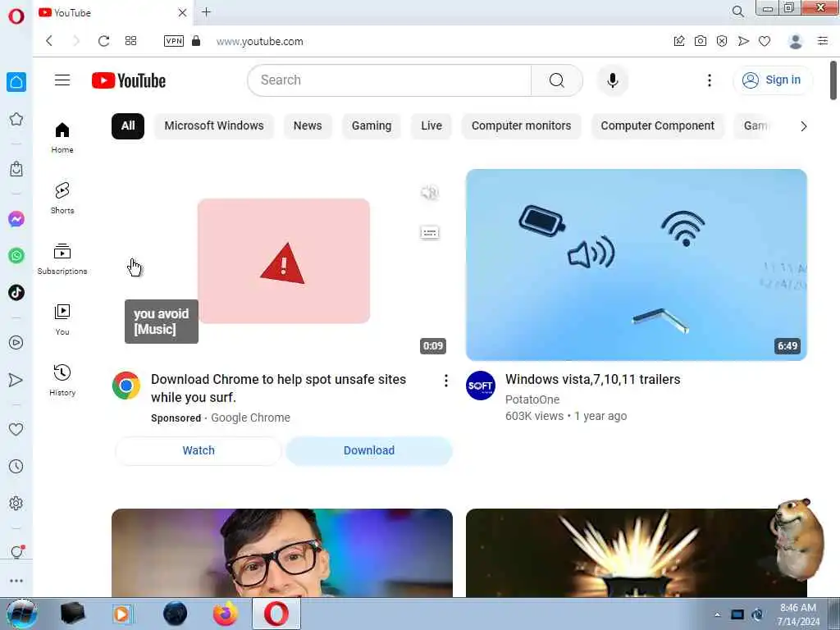
Task: Open the tab search magnifier in title bar
Action: click(737, 11)
